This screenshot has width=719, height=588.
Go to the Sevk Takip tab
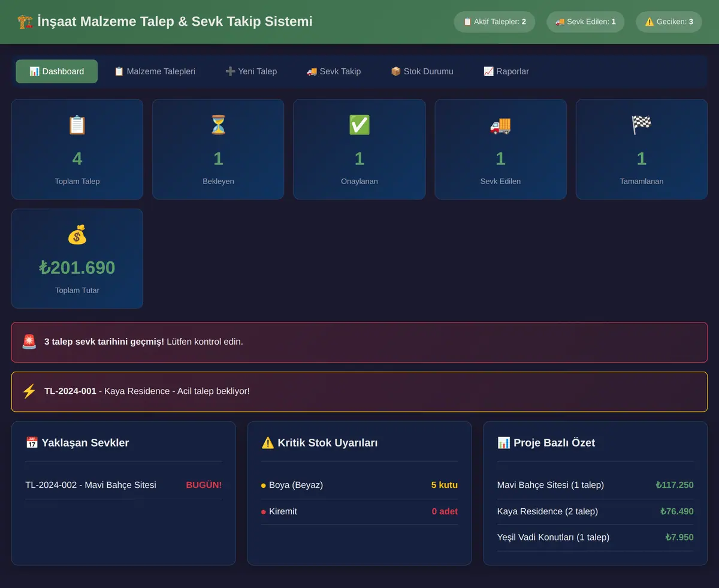pos(334,71)
